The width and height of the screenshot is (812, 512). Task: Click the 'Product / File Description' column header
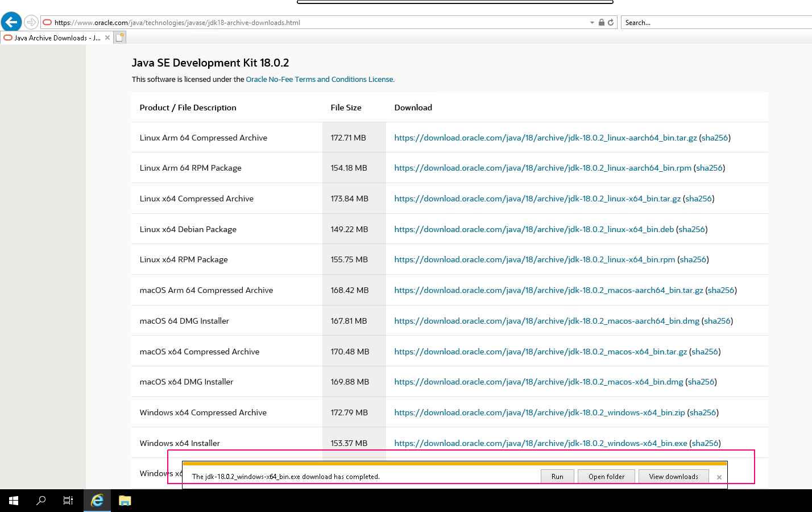188,108
